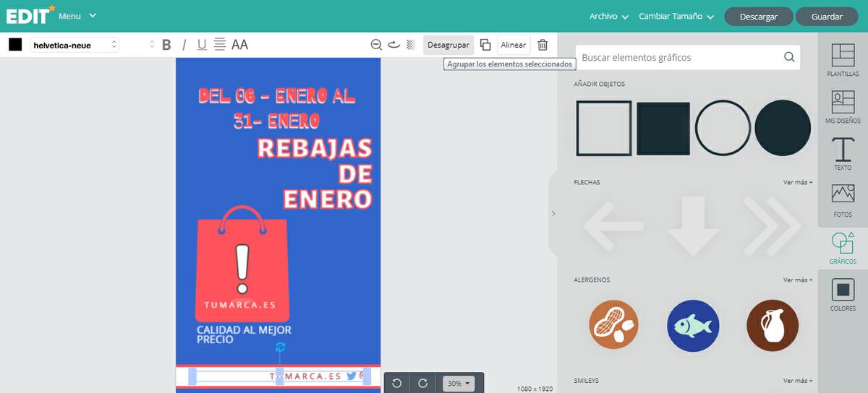Click the transparency checkerboard icon
The height and width of the screenshot is (393, 868).
pos(411,45)
